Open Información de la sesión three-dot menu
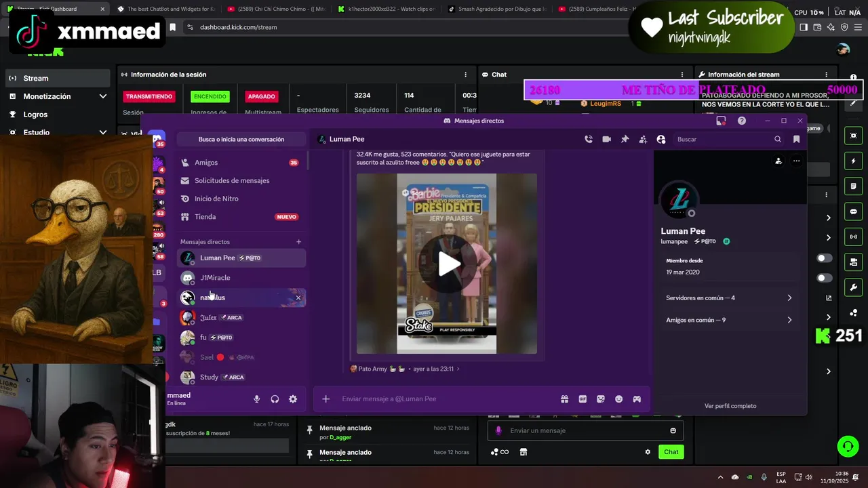Viewport: 868px width, 488px height. tap(465, 75)
